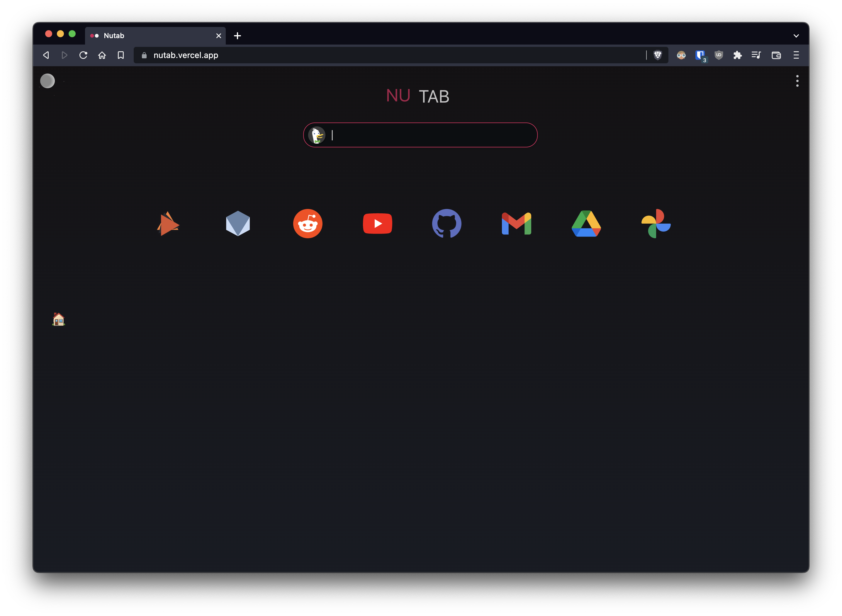The image size is (842, 616).
Task: Open the browser hamburger menu
Action: (796, 55)
